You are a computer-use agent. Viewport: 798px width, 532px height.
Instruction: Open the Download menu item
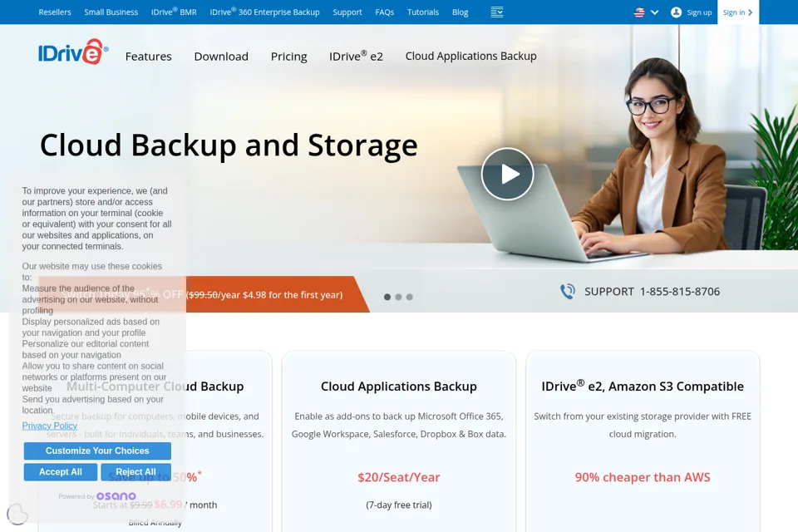(x=221, y=57)
